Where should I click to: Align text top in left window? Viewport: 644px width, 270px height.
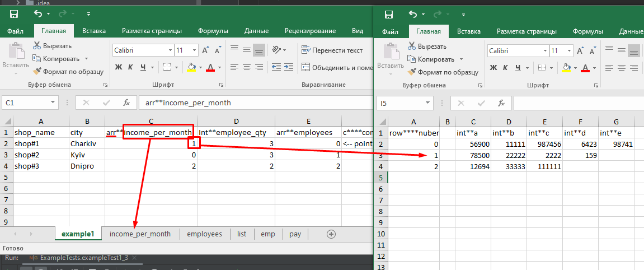234,48
